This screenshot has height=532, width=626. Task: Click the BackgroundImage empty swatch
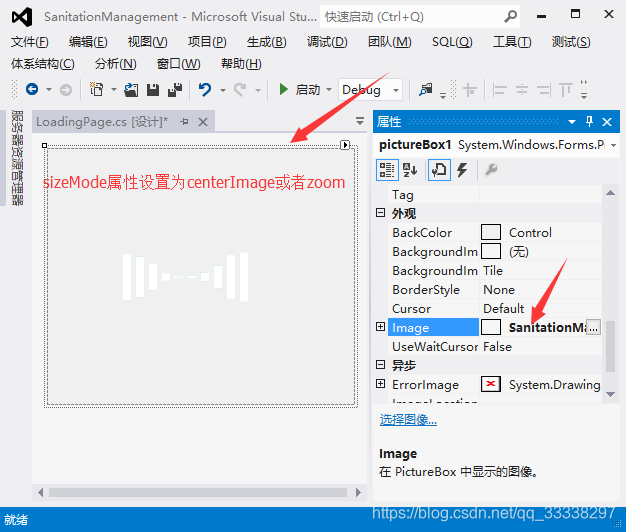point(491,251)
